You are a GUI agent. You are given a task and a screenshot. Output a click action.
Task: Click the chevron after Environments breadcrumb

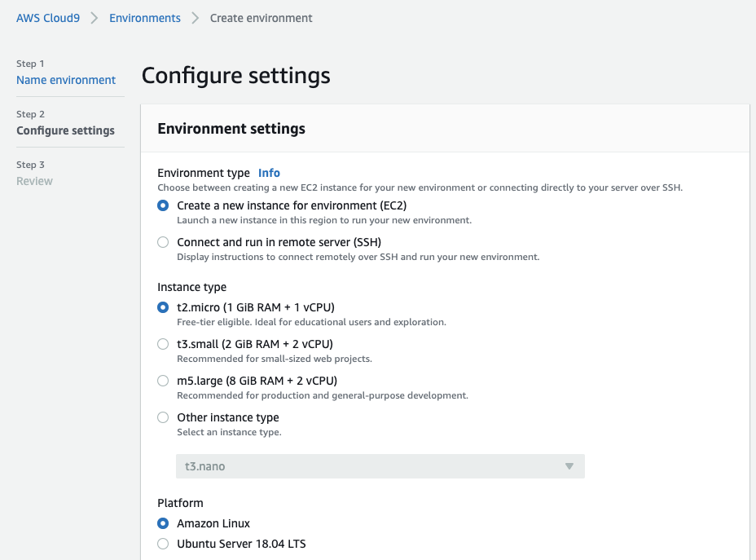pos(196,18)
